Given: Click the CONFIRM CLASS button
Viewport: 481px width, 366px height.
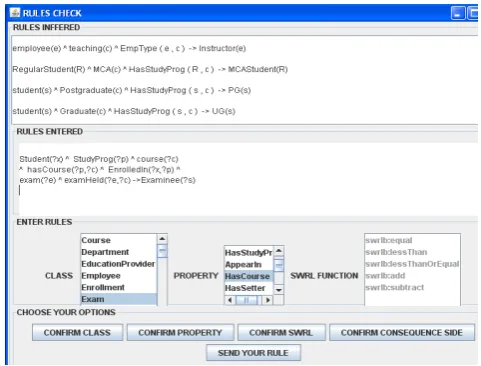Looking at the screenshot, I should [x=77, y=332].
